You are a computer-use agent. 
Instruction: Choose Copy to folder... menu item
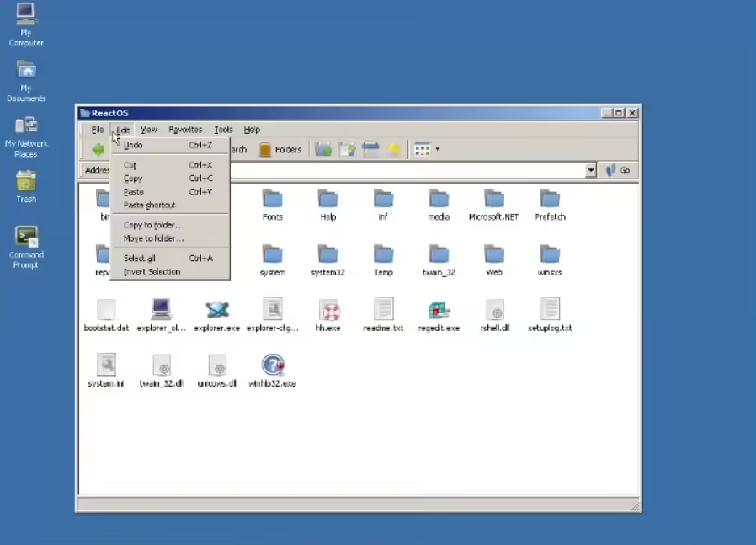(x=153, y=225)
